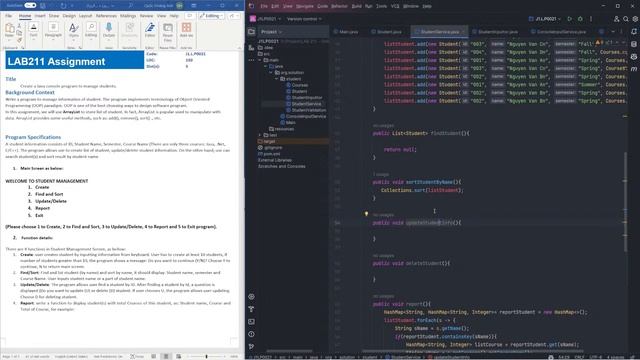Open the File tab in Word
The height and width of the screenshot is (360, 640).
point(8,16)
